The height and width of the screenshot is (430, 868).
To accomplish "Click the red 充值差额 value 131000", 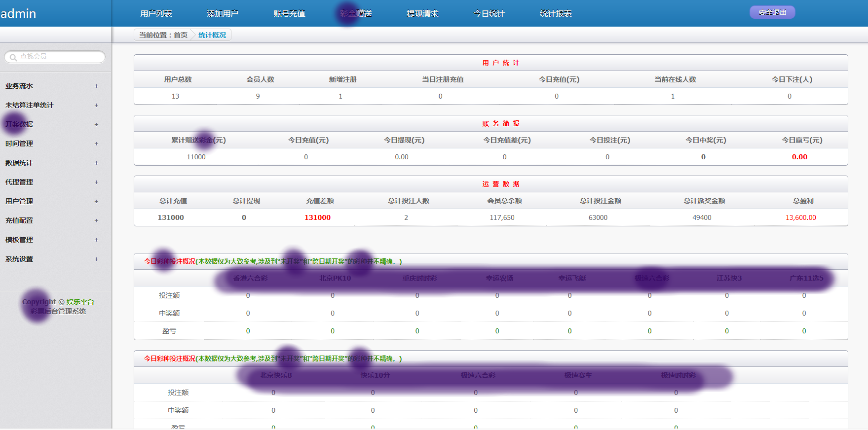I will point(317,217).
